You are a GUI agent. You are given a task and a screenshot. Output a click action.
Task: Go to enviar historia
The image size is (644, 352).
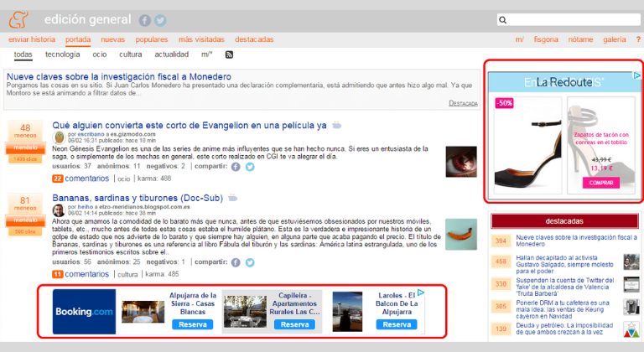(32, 39)
